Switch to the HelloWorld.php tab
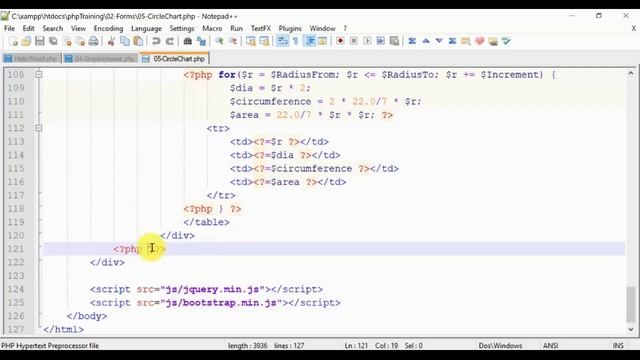 [x=31, y=59]
